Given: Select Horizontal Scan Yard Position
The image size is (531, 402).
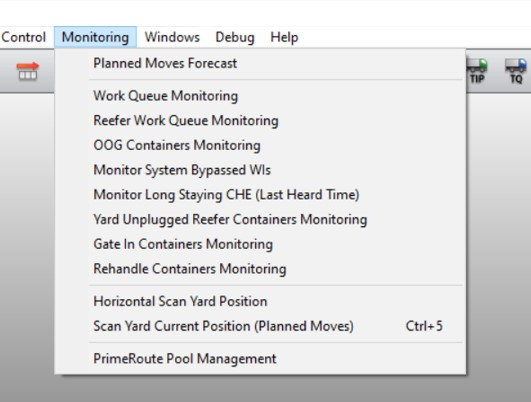Looking at the screenshot, I should pyautogui.click(x=260, y=301).
